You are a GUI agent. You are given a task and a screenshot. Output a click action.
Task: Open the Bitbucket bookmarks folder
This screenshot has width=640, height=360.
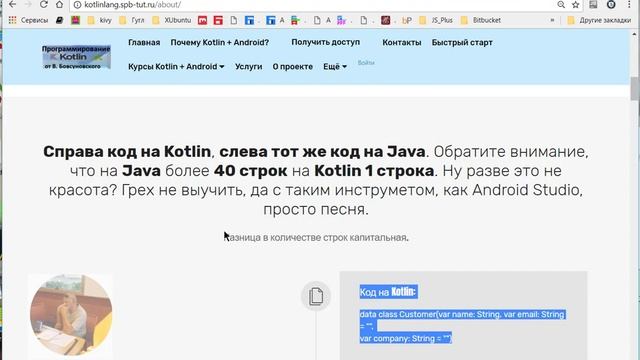click(481, 20)
